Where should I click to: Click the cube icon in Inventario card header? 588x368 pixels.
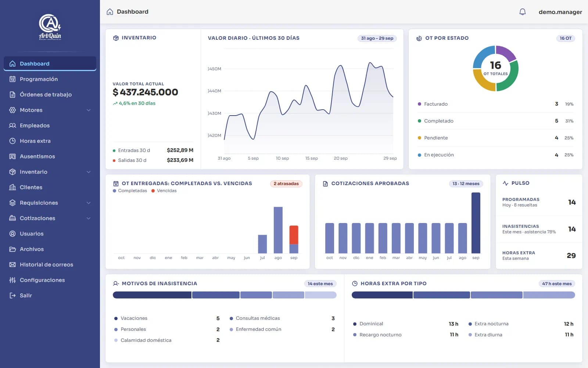(116, 38)
